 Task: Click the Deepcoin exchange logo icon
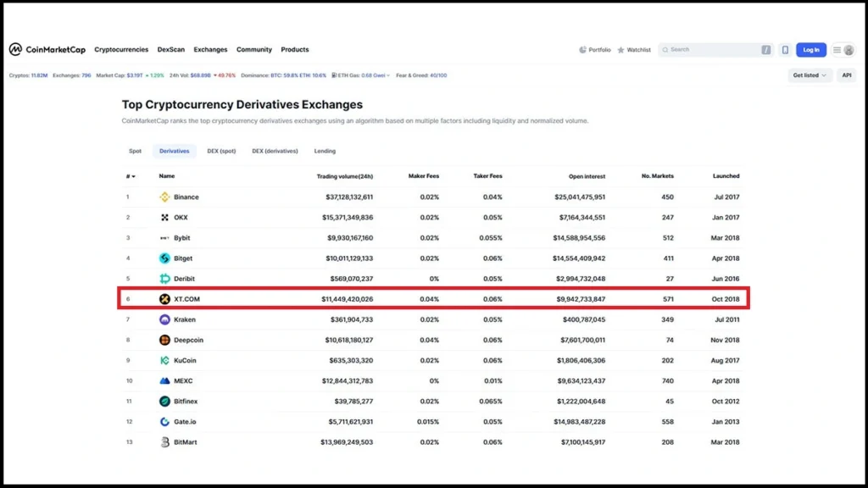pyautogui.click(x=164, y=340)
